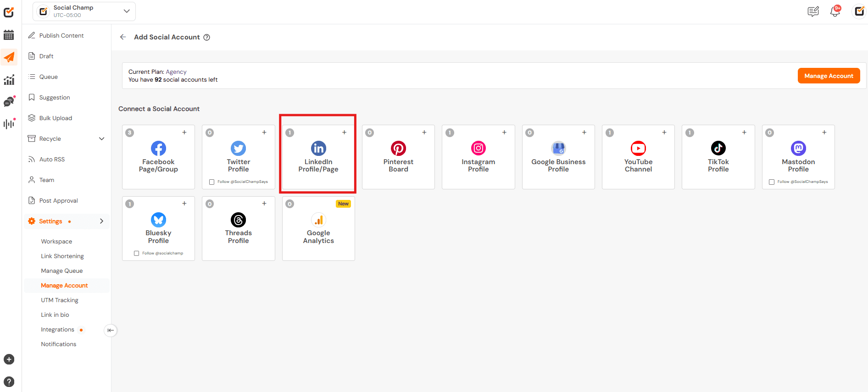Screen dimensions: 868x392
Task: Click the back arrow beside Add Social Account
Action: 123,37
